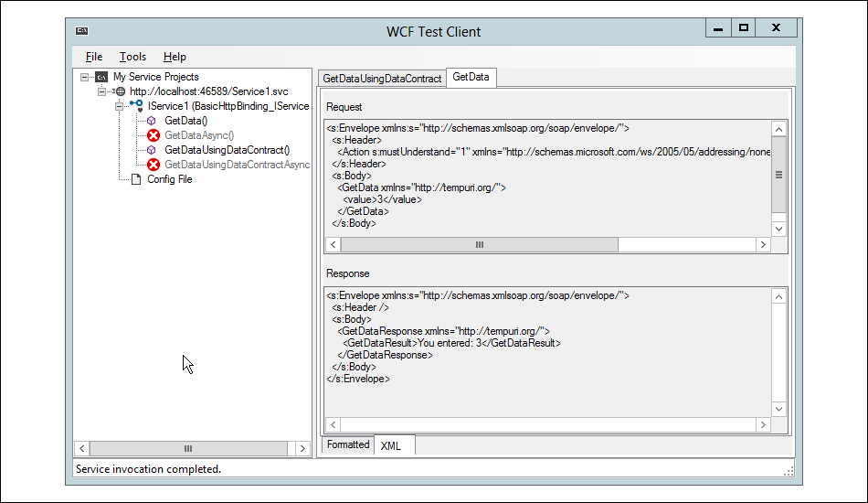This screenshot has height=503, width=868.
Task: Click the GetData() operation cube icon
Action: (151, 121)
